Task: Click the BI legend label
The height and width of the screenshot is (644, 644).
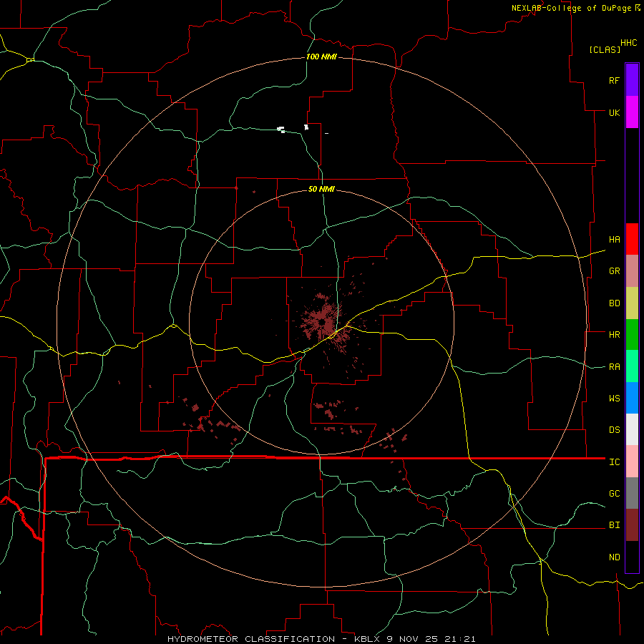Action: pos(614,525)
